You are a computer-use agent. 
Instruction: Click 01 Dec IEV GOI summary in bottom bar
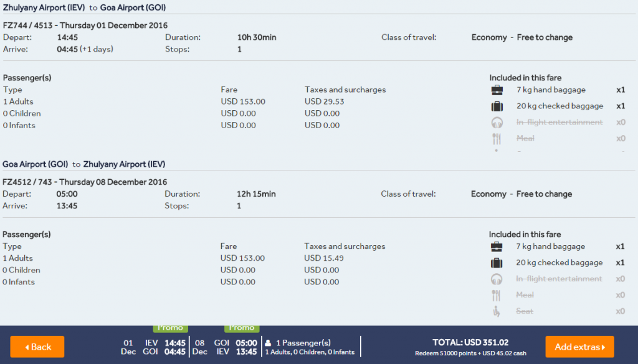pyautogui.click(x=153, y=347)
